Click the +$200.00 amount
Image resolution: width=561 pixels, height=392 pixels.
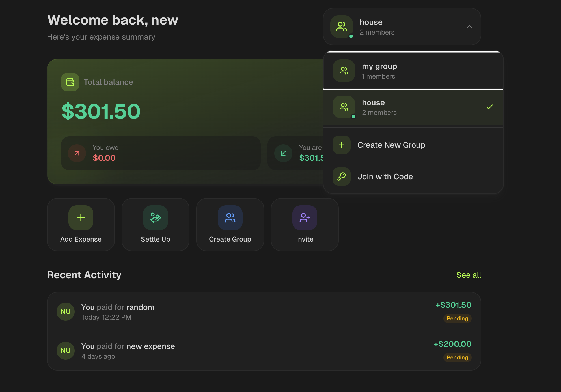point(453,344)
